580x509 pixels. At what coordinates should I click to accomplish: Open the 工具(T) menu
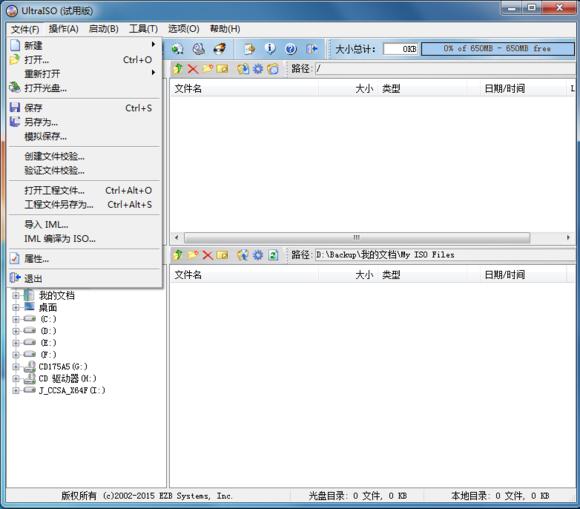(x=144, y=29)
